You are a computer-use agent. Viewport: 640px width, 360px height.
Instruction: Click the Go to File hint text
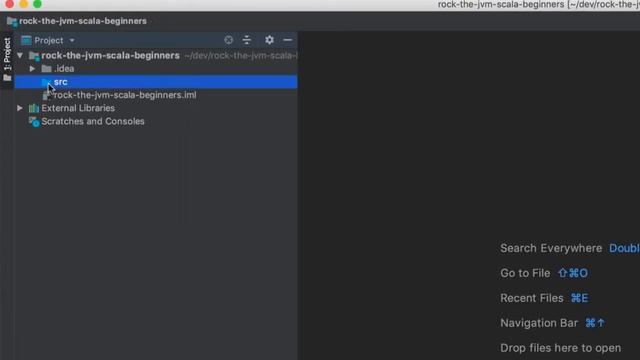(x=525, y=273)
